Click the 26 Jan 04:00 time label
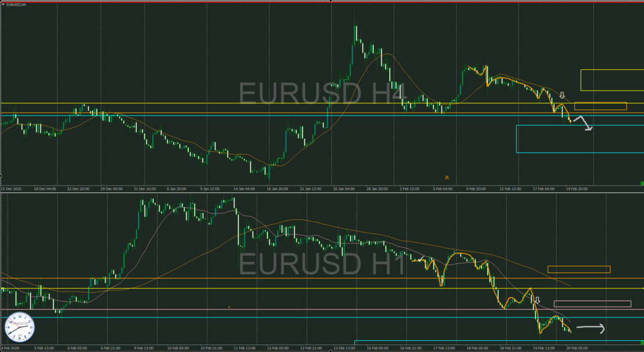The image size is (644, 352). click(343, 188)
